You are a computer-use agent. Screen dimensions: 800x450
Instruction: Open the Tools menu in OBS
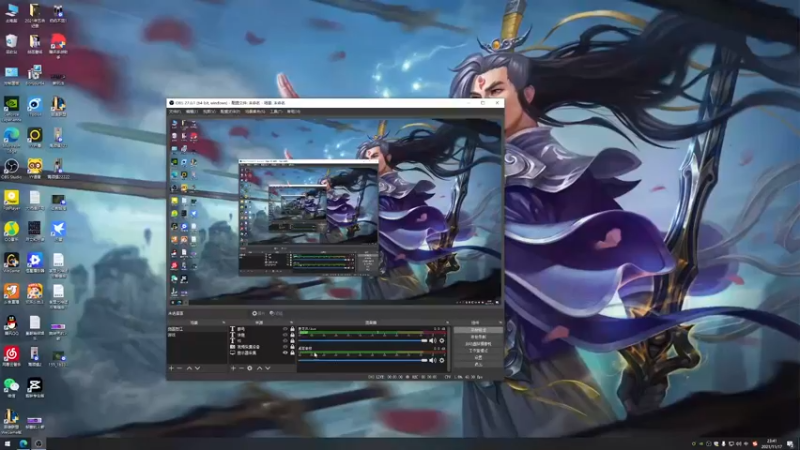pyautogui.click(x=276, y=111)
